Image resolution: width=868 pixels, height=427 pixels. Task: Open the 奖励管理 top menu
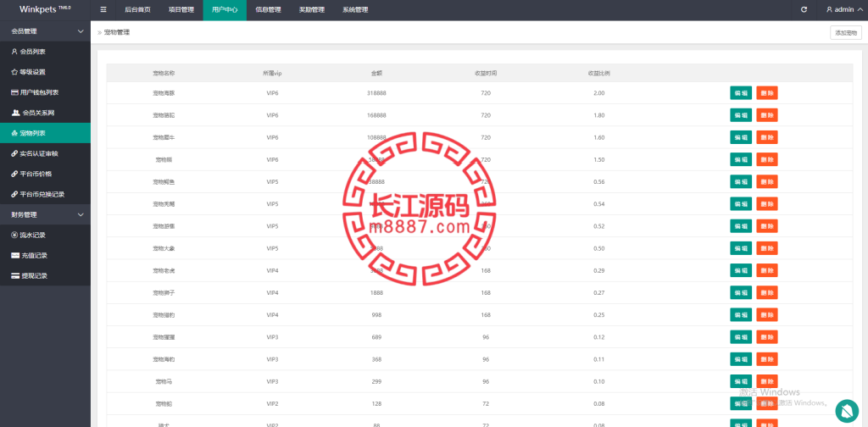(311, 9)
